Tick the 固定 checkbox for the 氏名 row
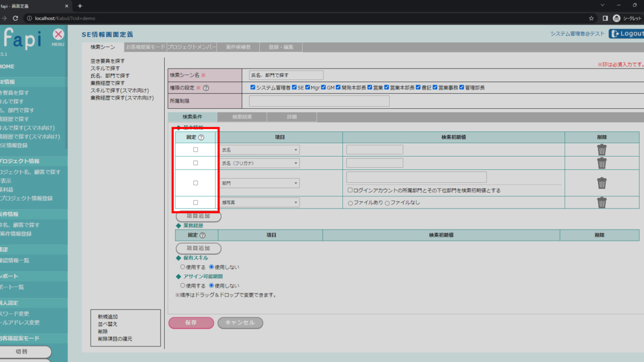This screenshot has height=362, width=644. pyautogui.click(x=195, y=150)
